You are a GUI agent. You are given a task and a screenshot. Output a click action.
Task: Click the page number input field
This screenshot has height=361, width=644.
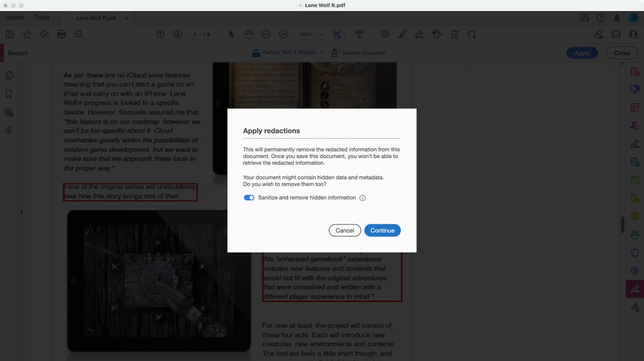[195, 34]
